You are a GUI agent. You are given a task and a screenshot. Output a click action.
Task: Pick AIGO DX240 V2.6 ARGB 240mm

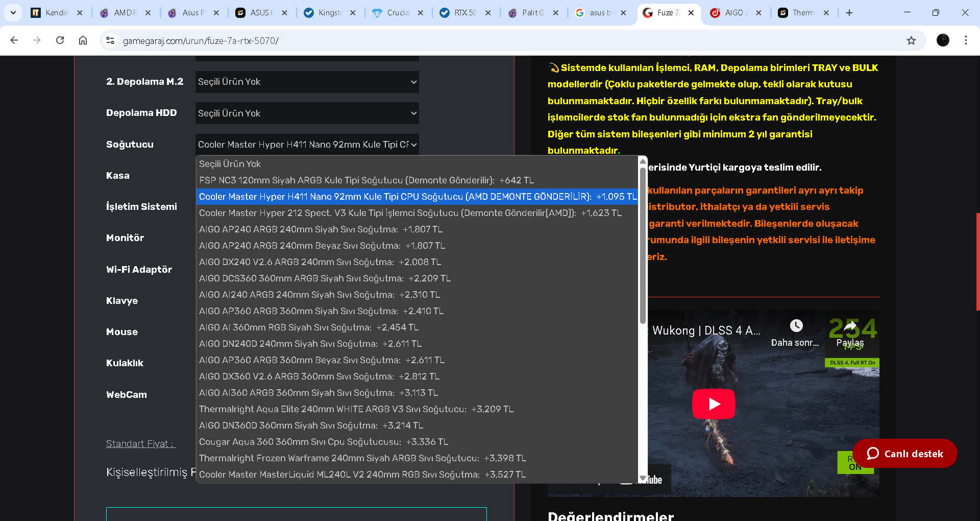click(417, 262)
